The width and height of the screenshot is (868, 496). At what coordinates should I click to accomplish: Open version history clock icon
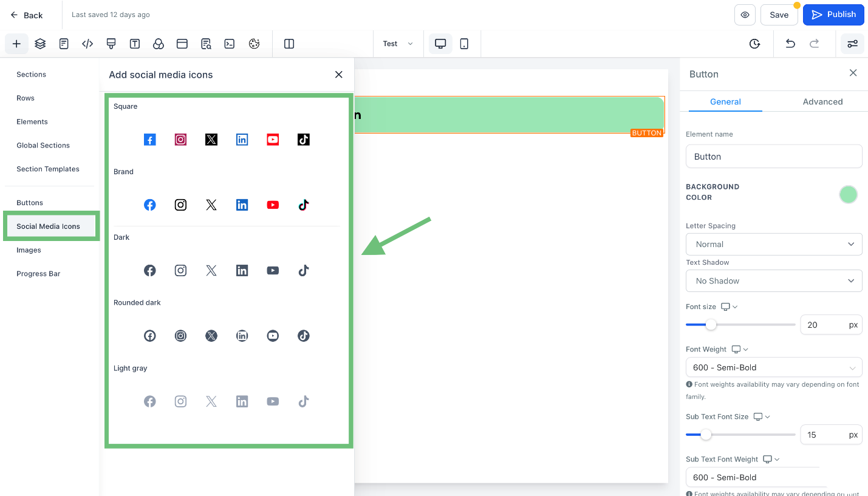point(754,44)
